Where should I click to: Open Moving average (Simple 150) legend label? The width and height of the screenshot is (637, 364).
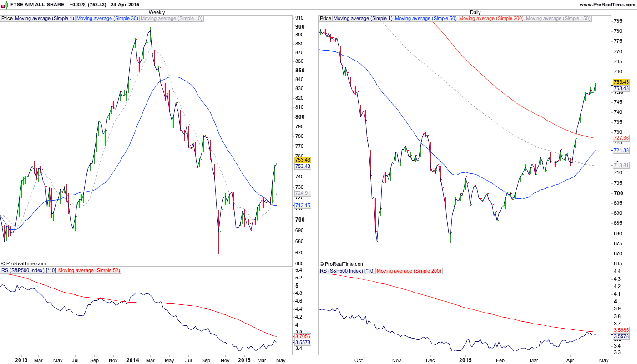pos(558,19)
